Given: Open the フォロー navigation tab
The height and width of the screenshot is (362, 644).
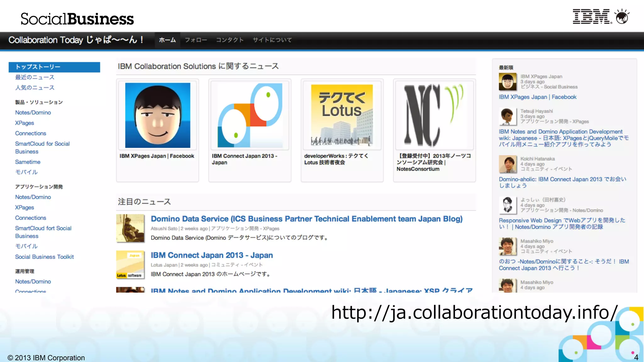Looking at the screenshot, I should pyautogui.click(x=196, y=40).
